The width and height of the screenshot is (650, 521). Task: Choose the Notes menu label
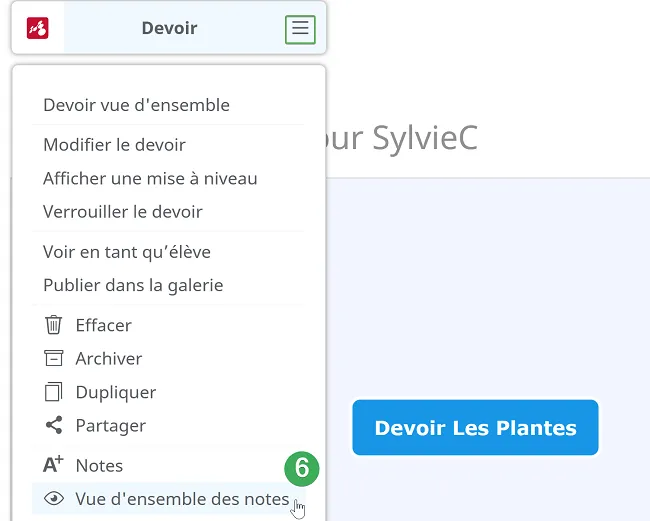click(x=99, y=465)
